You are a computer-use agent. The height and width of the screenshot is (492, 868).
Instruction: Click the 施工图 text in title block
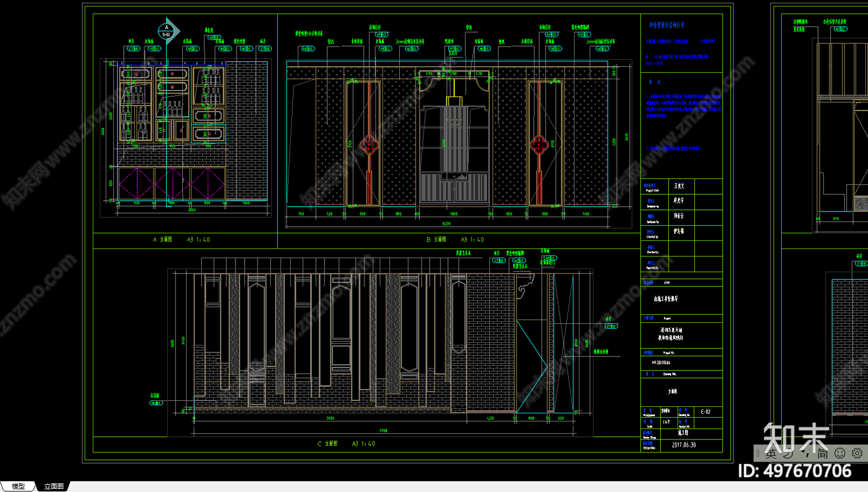(683, 433)
